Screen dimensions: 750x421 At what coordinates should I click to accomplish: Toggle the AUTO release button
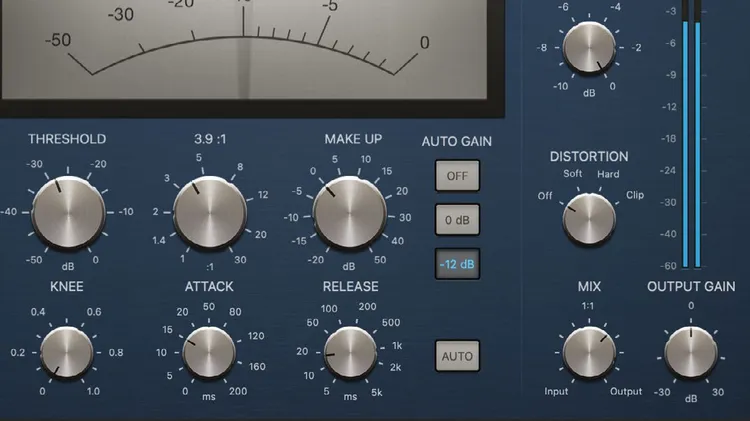coord(457,356)
